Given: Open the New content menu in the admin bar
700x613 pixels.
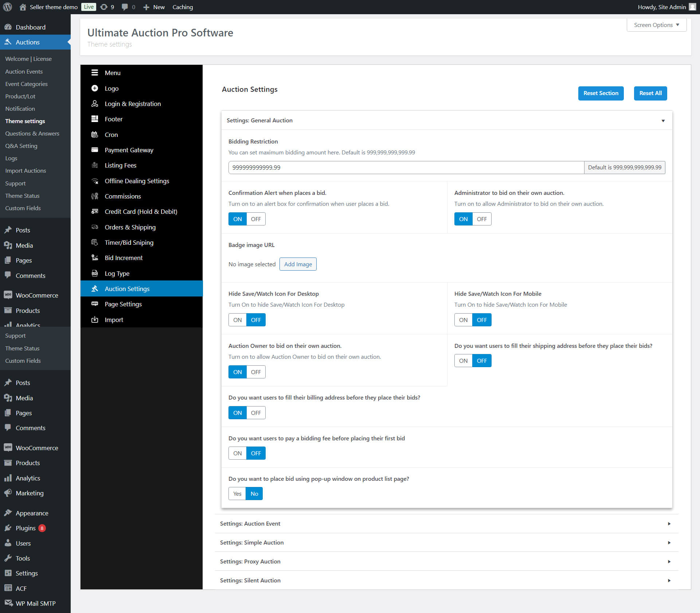Looking at the screenshot, I should click(154, 7).
